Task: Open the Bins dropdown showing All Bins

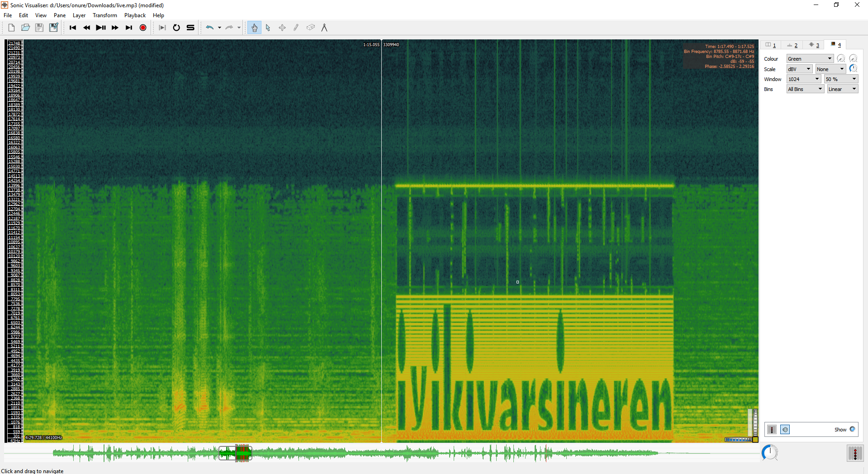Action: point(805,89)
